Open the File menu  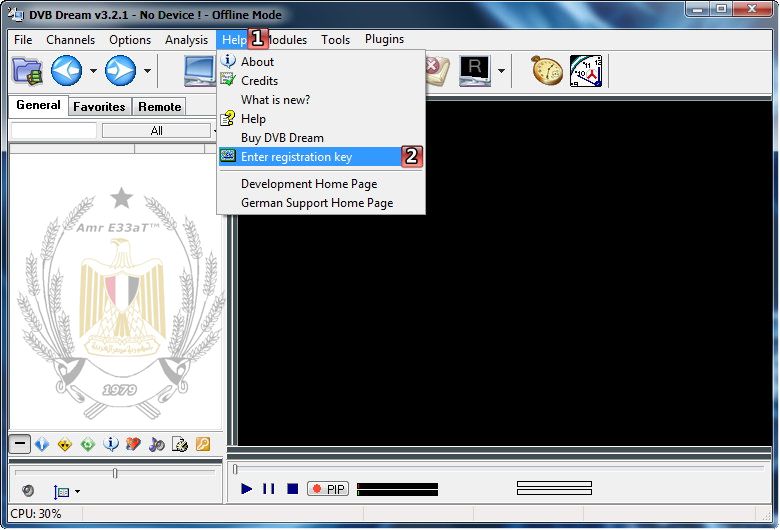pos(23,40)
